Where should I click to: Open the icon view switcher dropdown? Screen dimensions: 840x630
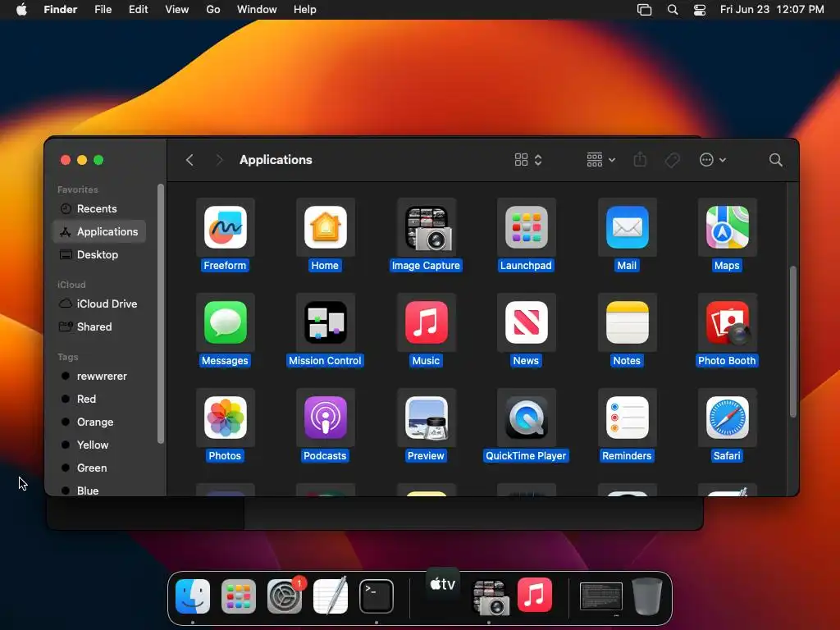(528, 160)
